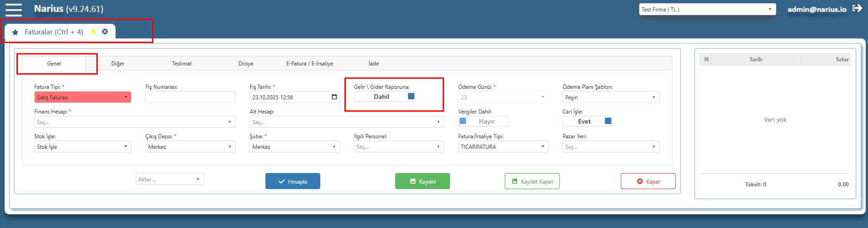Open the hamburger main menu

pos(13,10)
